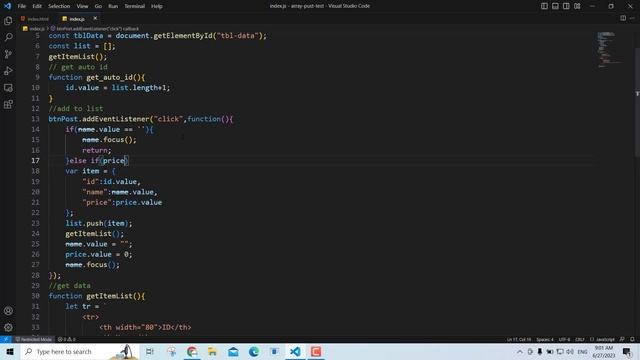
Task: Open errors and warnings count in status bar
Action: coord(67,339)
